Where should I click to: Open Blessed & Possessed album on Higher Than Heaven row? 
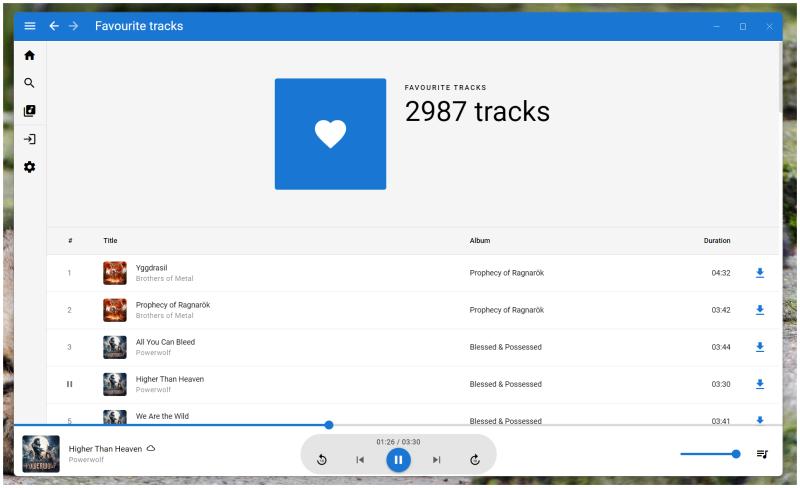point(506,384)
